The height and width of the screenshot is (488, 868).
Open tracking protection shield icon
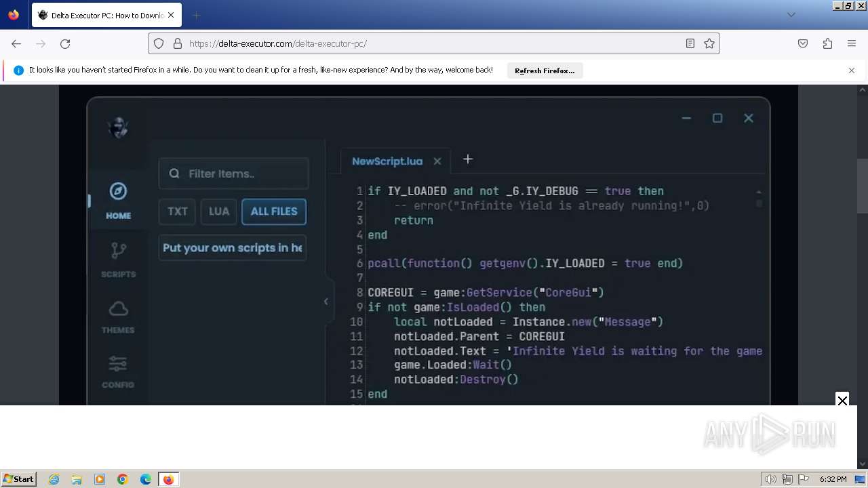[x=159, y=43]
